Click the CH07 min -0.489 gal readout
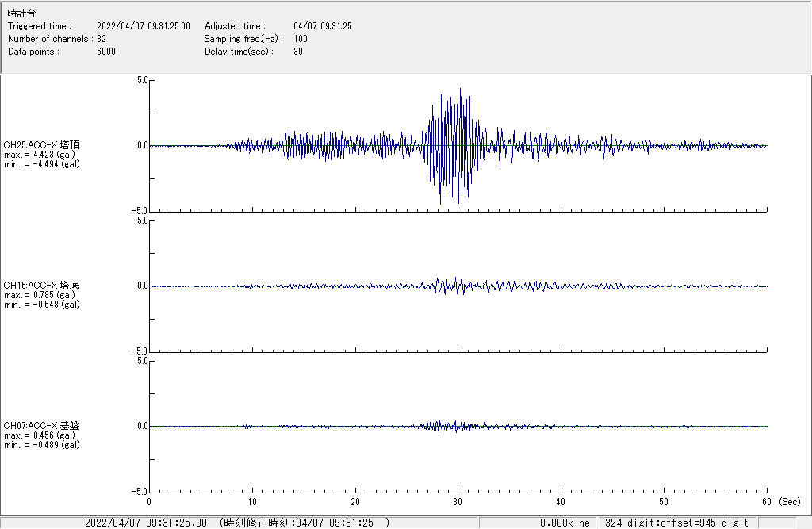This screenshot has height=529, width=812. pos(41,445)
